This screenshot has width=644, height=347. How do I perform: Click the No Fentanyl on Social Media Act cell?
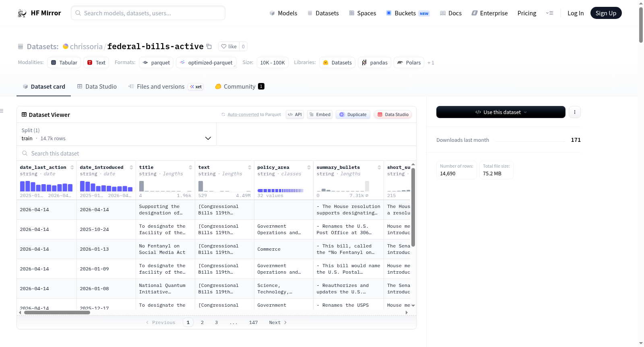165,249
